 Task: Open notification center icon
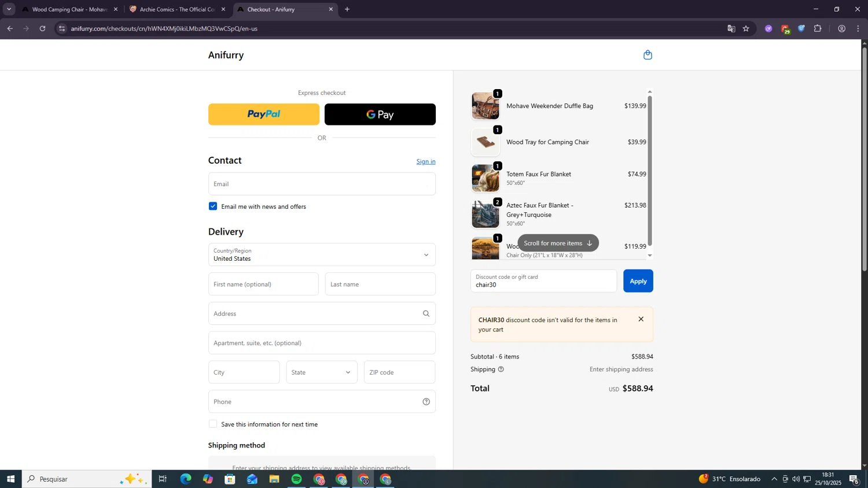854,479
